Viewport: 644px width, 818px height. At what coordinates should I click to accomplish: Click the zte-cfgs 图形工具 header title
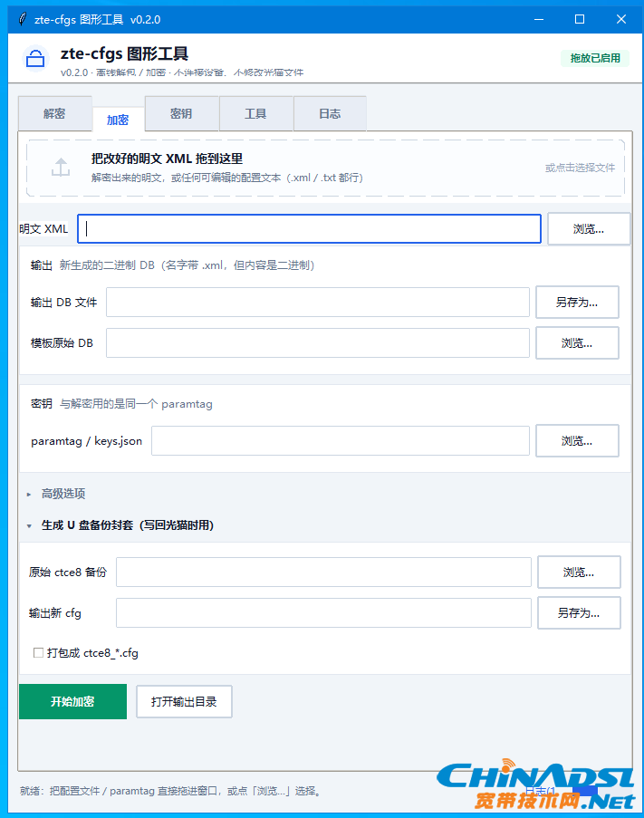pyautogui.click(x=124, y=53)
